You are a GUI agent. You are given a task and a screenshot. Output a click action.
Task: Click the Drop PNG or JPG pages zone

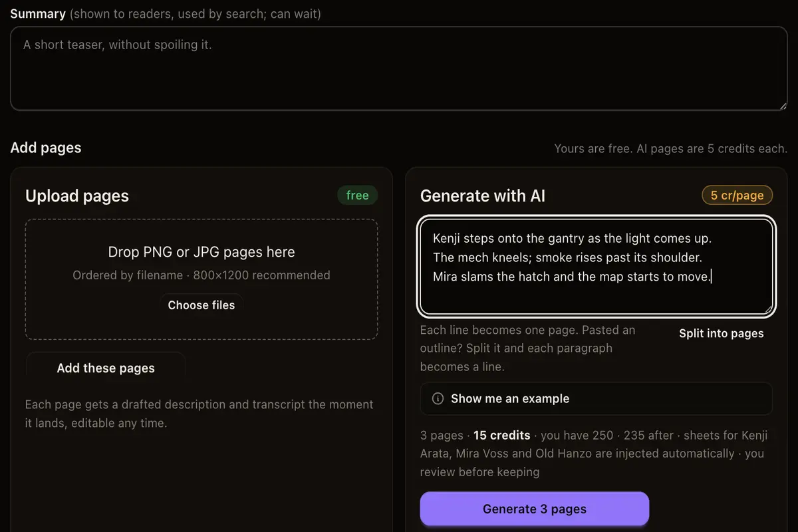[201, 279]
